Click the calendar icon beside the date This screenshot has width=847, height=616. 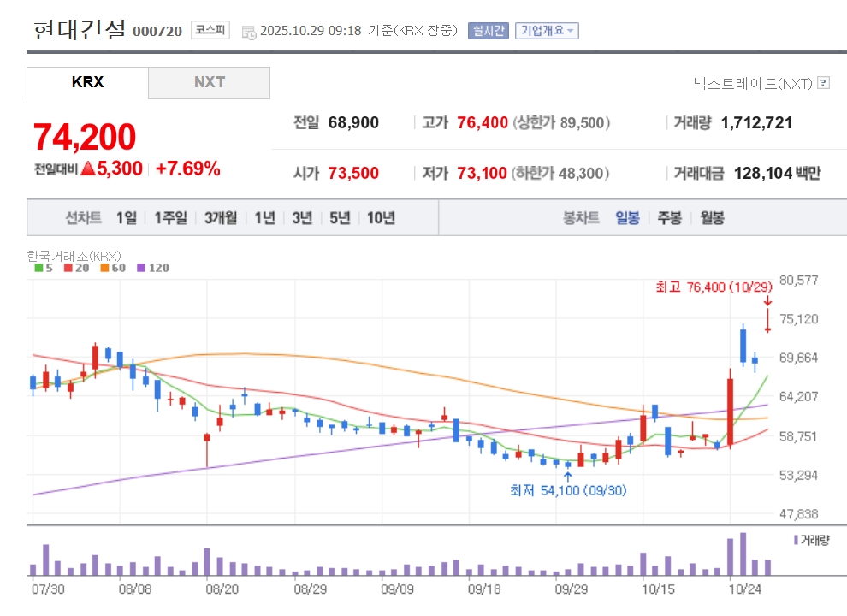(x=249, y=33)
